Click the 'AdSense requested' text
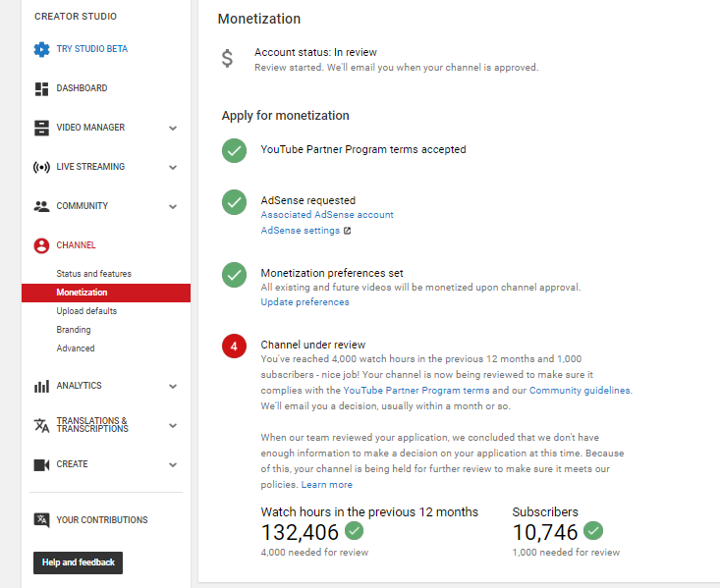 click(308, 200)
